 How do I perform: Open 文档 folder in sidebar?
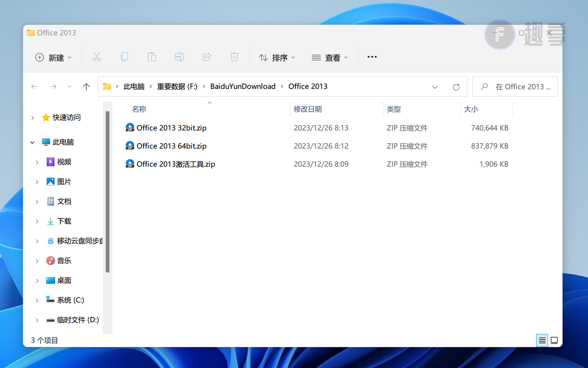(x=59, y=202)
